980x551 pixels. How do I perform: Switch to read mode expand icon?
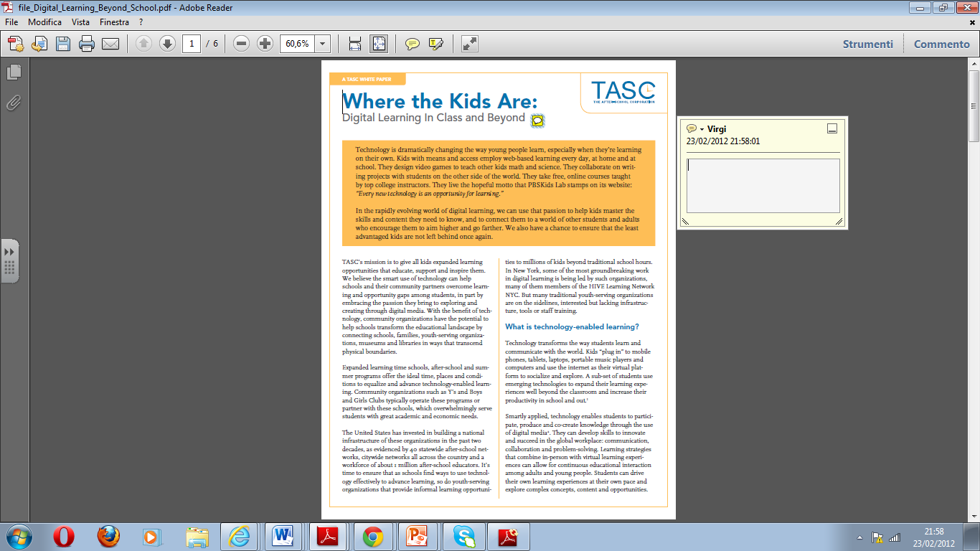[470, 44]
